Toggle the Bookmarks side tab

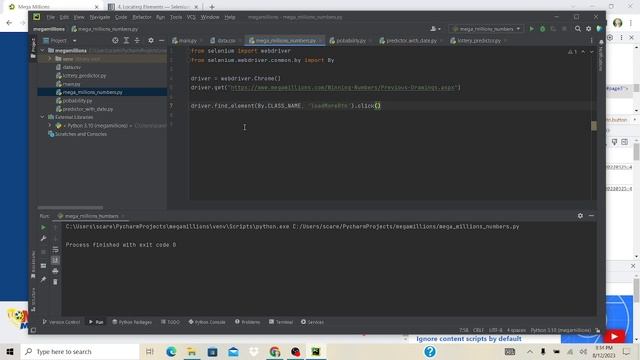click(x=33, y=265)
